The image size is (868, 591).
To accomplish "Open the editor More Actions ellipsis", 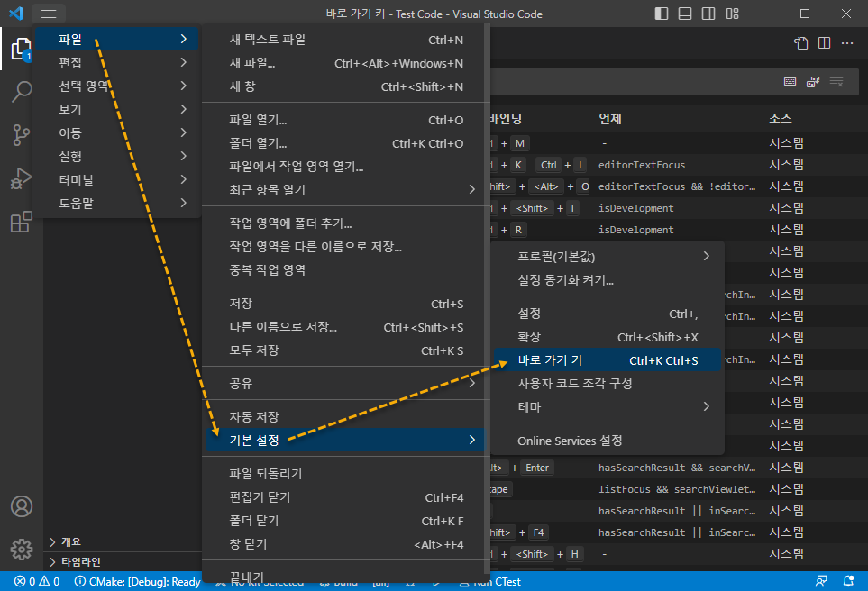I will [x=847, y=43].
